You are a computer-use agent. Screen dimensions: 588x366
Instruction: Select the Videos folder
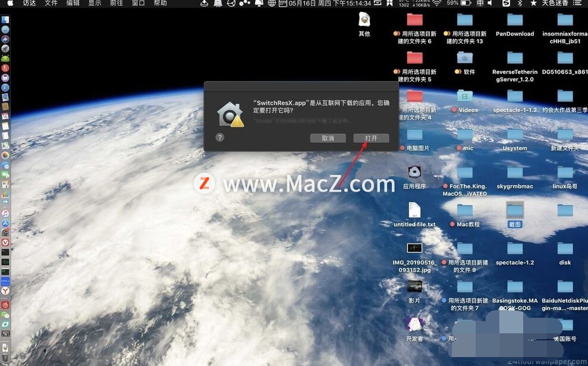point(464,101)
